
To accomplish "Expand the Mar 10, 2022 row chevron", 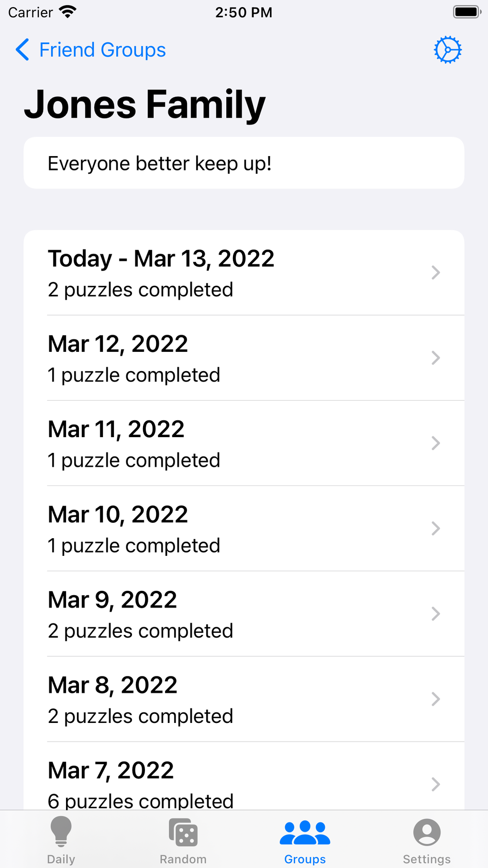I will click(x=435, y=528).
